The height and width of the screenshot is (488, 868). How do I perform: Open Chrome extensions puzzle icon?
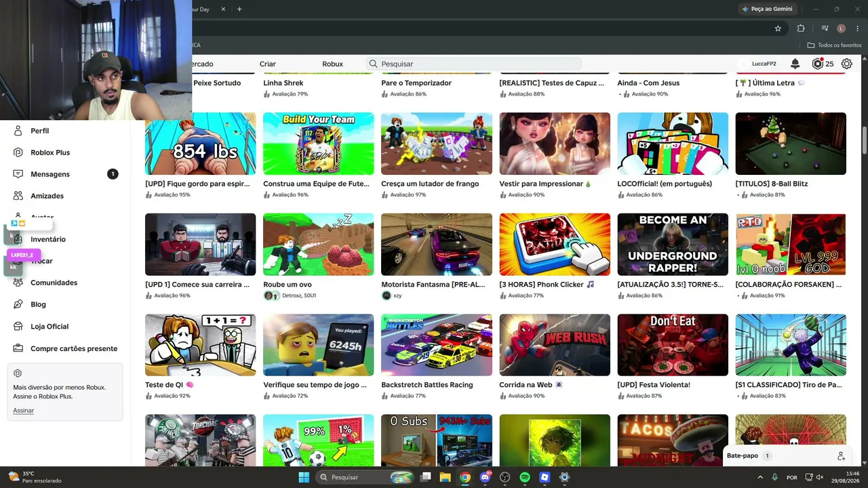(801, 28)
